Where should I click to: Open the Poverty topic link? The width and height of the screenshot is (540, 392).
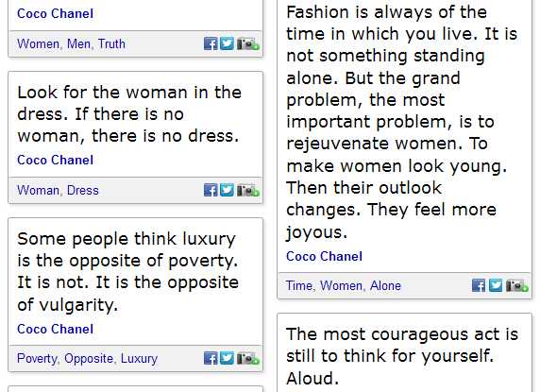[37, 359]
